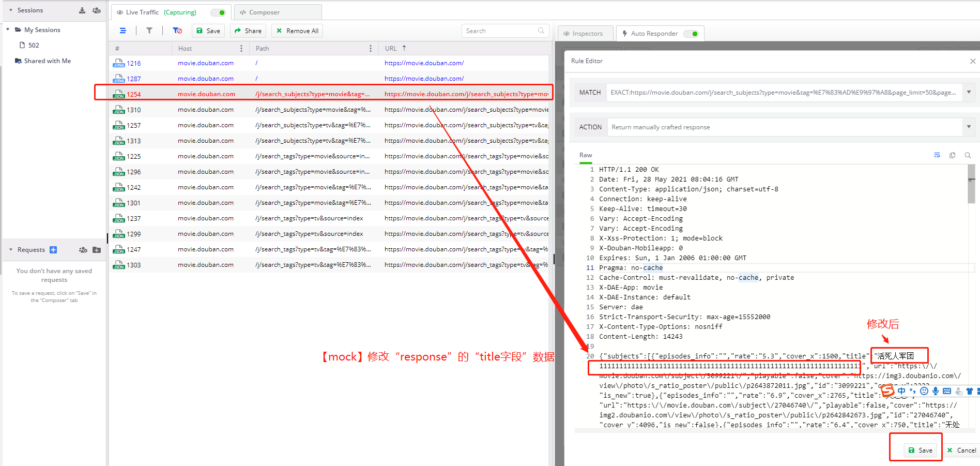Open Host column options menu

(241, 49)
